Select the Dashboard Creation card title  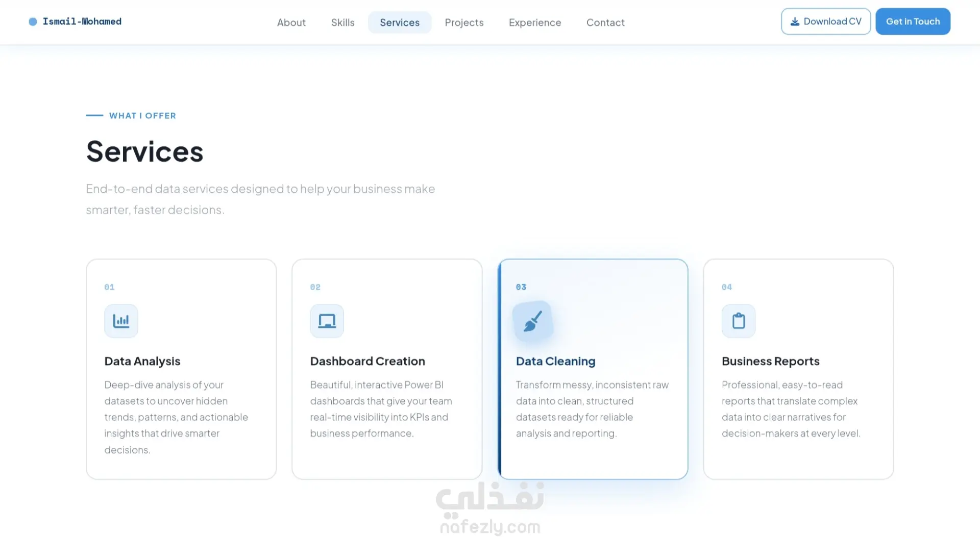coord(367,361)
